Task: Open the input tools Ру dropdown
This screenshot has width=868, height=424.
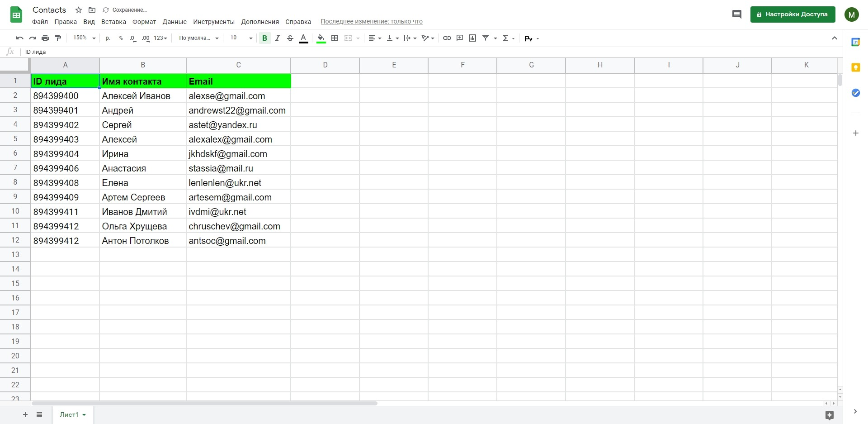Action: coord(532,38)
